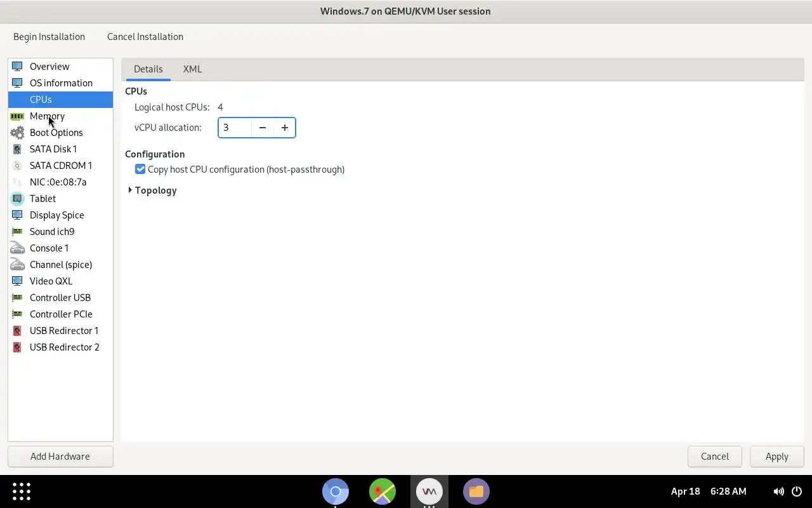
Task: Select the Display Spice monitor icon
Action: coord(17,215)
